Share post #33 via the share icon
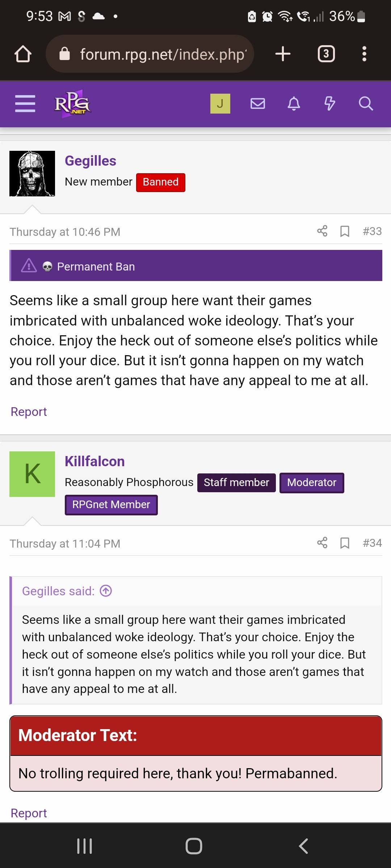 coord(322,231)
